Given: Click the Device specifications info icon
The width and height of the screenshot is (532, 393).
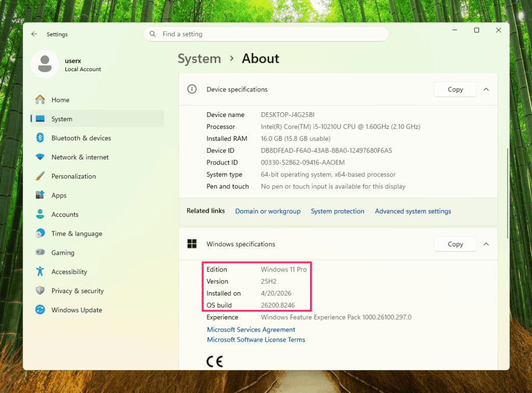Looking at the screenshot, I should click(x=192, y=89).
